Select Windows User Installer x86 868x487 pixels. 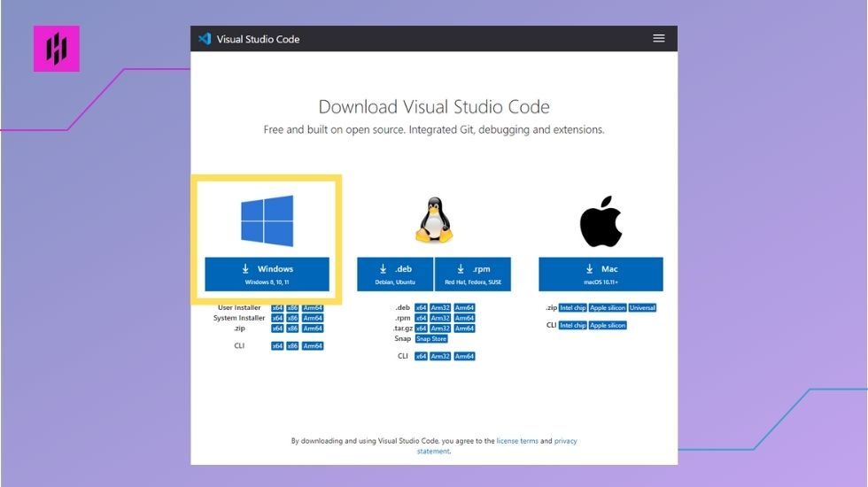click(292, 308)
